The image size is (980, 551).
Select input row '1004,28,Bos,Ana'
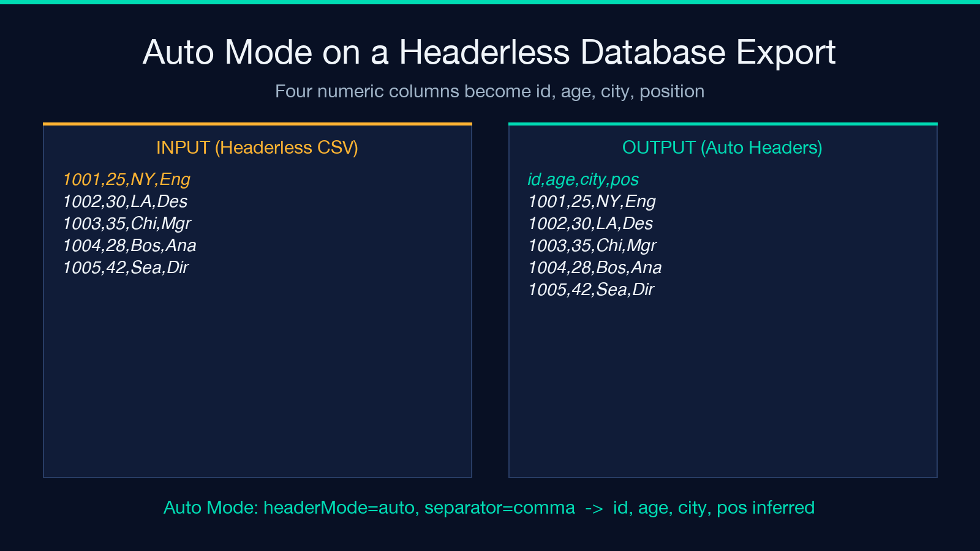[x=129, y=246]
